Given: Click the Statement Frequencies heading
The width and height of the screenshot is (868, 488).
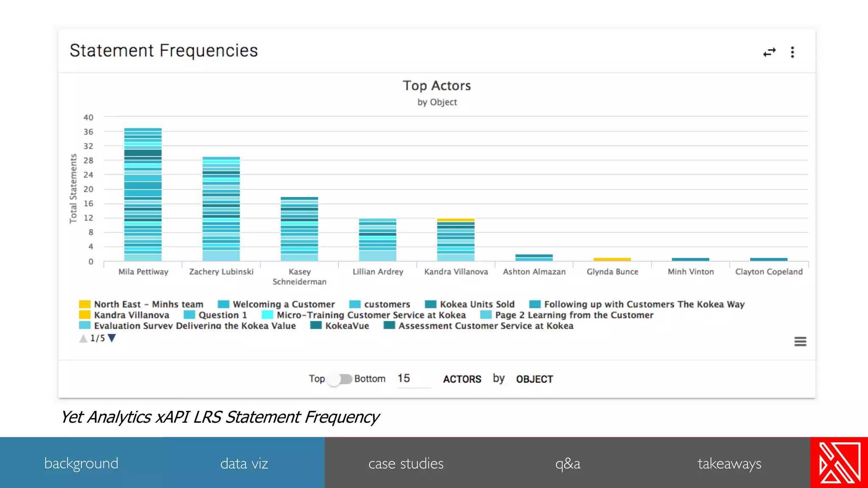Looking at the screenshot, I should (164, 51).
